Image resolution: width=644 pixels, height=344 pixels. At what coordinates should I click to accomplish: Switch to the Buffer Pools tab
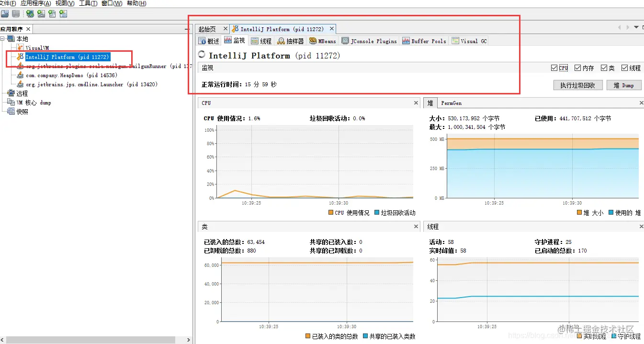pyautogui.click(x=424, y=41)
